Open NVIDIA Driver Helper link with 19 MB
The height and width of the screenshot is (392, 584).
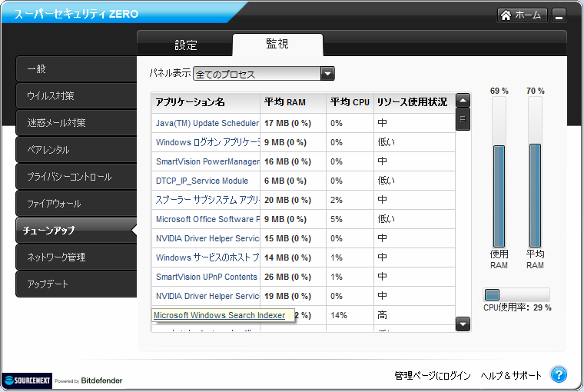click(x=207, y=296)
